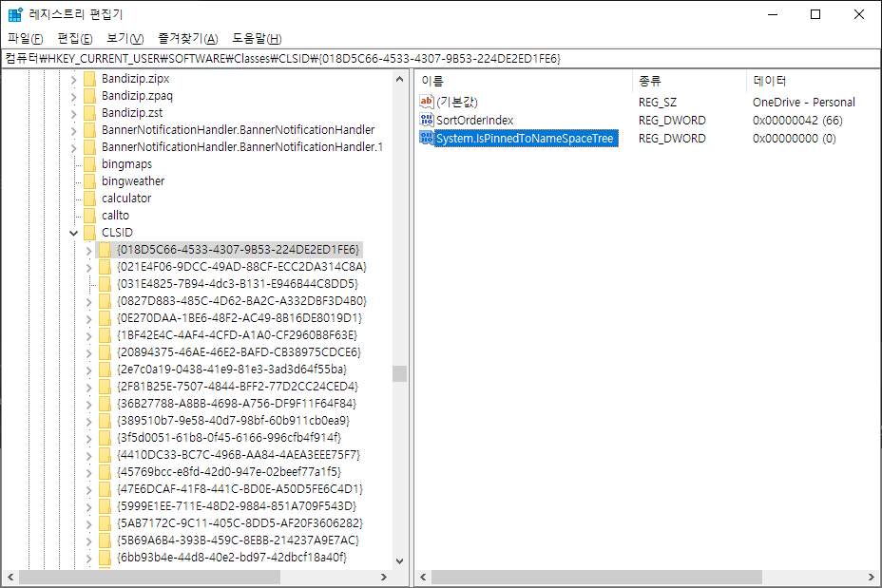Viewport: 882px width, 588px height.
Task: Click the registry path address bar
Action: coord(440,59)
